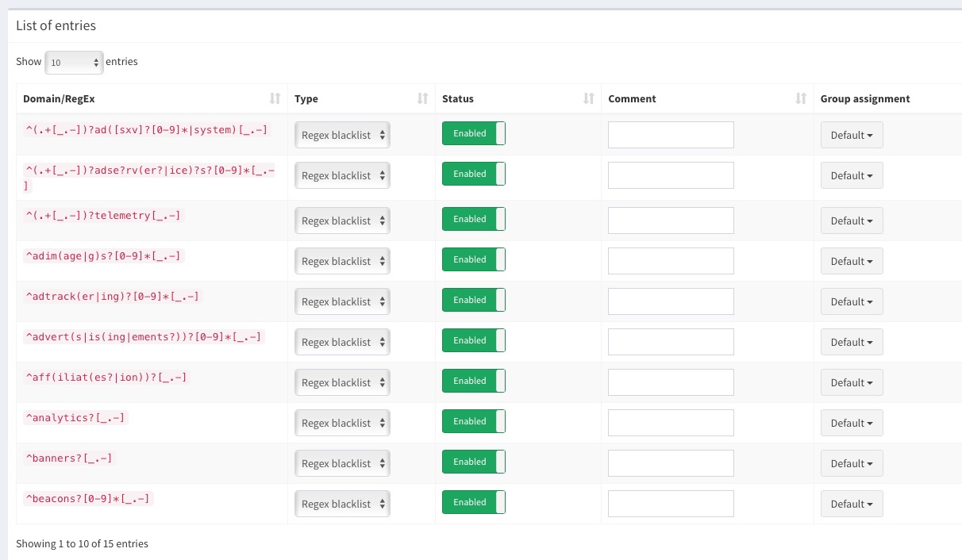The image size is (962, 560).
Task: Click the comment field for the first entry
Action: click(671, 134)
